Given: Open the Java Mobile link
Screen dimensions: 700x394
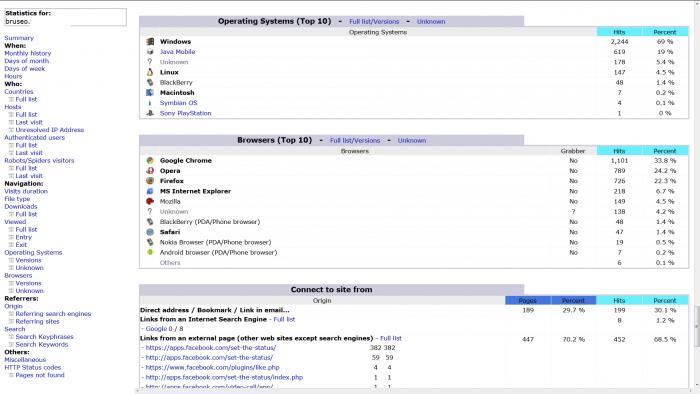Looking at the screenshot, I should pos(177,52).
